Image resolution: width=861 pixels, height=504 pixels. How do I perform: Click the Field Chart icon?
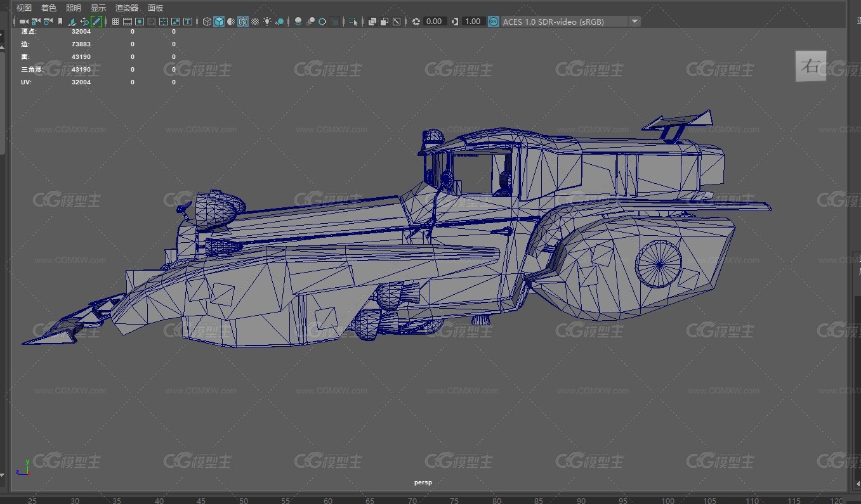[x=164, y=22]
